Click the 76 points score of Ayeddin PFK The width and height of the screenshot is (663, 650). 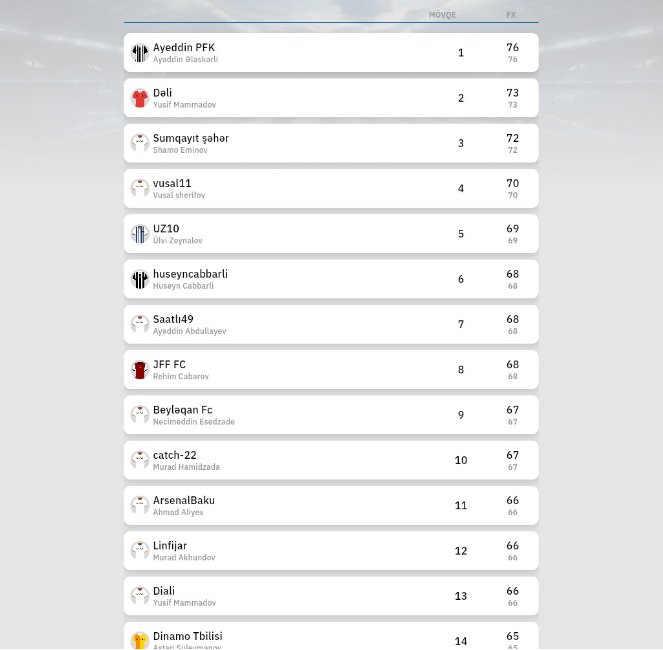click(512, 47)
